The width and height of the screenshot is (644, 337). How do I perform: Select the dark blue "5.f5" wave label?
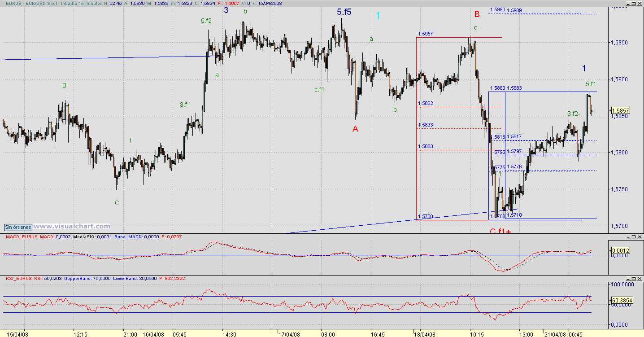pos(344,12)
